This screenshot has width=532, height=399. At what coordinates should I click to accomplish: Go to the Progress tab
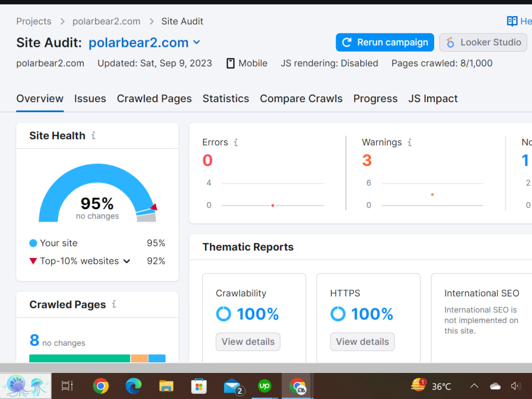375,99
